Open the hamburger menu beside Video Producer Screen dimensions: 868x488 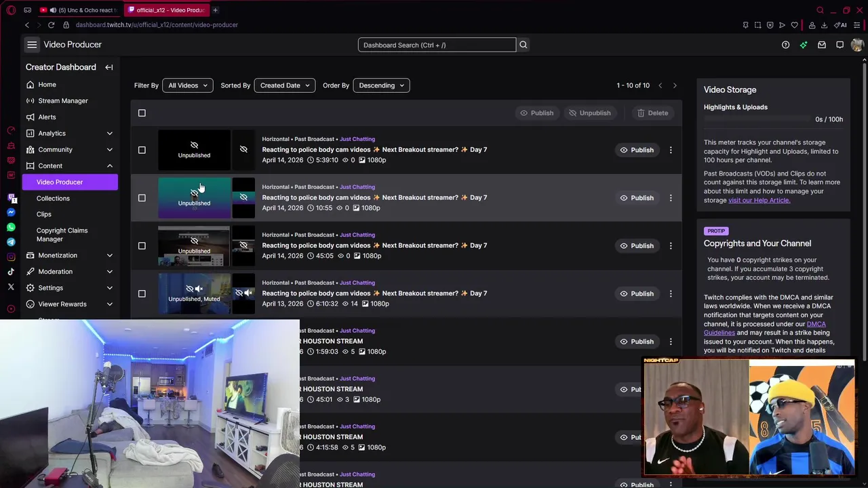(32, 45)
